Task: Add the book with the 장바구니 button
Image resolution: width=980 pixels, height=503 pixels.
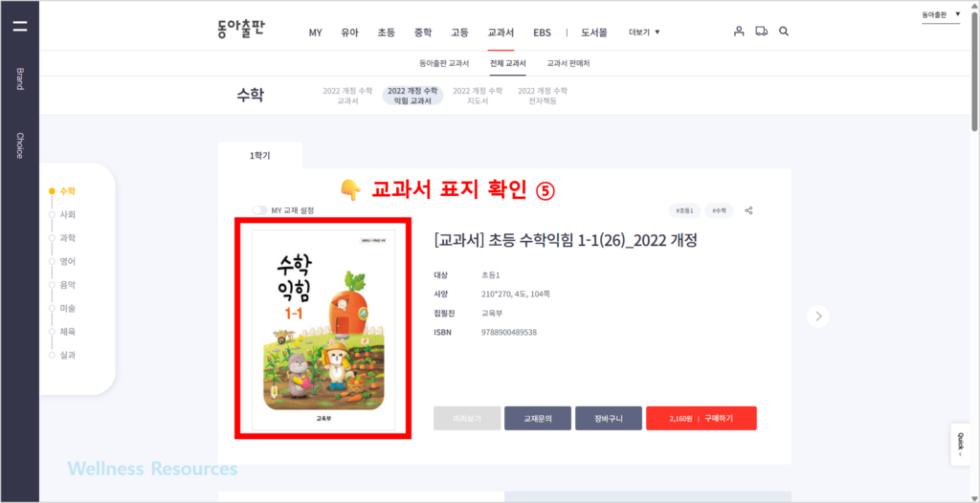Action: point(609,419)
